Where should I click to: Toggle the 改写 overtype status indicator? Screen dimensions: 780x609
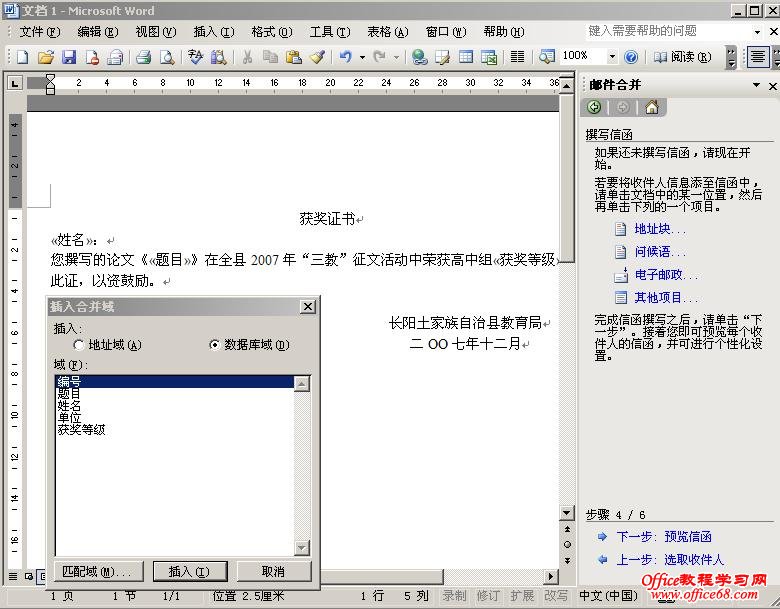[x=556, y=596]
